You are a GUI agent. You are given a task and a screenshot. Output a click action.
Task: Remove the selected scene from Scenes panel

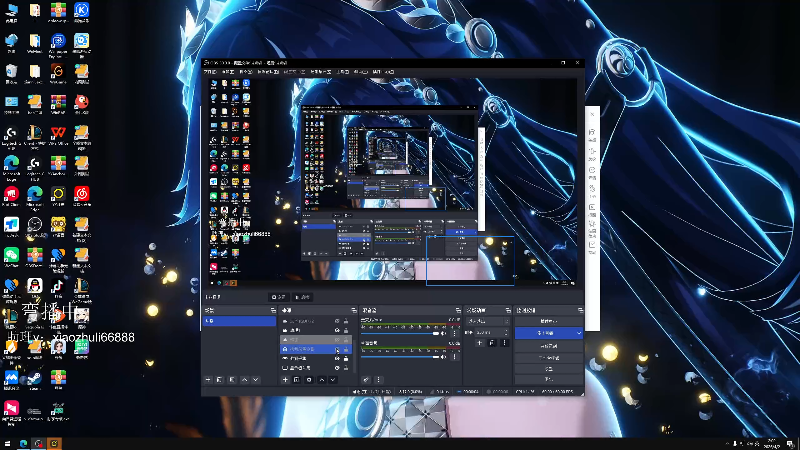(219, 380)
